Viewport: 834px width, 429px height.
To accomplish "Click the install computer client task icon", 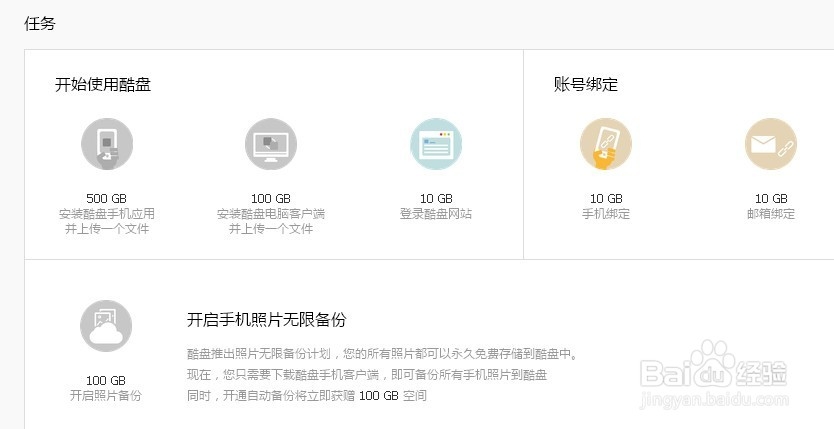I will [x=271, y=144].
